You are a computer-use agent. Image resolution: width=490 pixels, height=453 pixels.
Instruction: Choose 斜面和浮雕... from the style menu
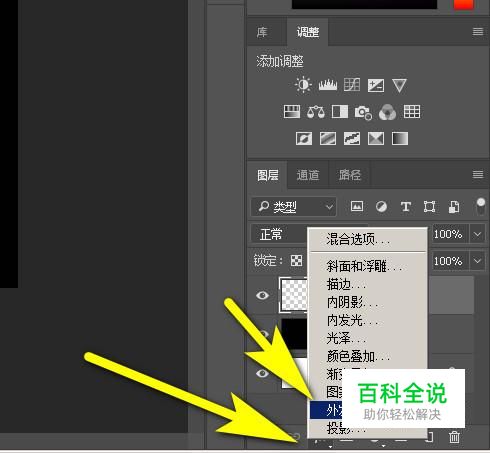[368, 266]
